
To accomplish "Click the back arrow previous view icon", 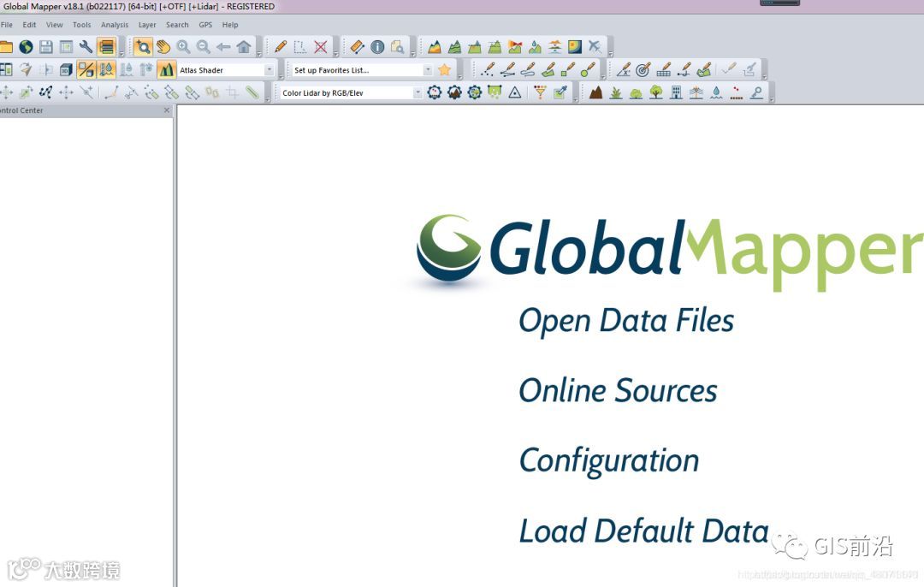I will (x=223, y=46).
